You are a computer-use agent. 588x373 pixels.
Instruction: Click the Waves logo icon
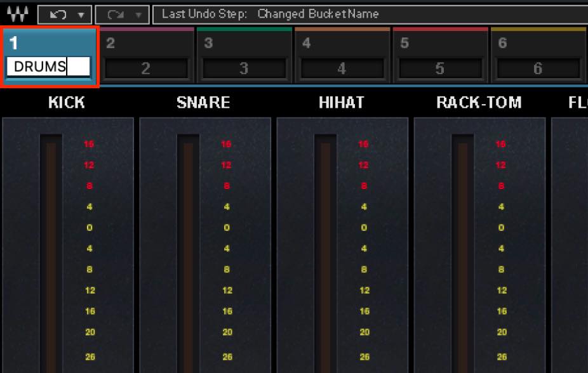pos(18,15)
